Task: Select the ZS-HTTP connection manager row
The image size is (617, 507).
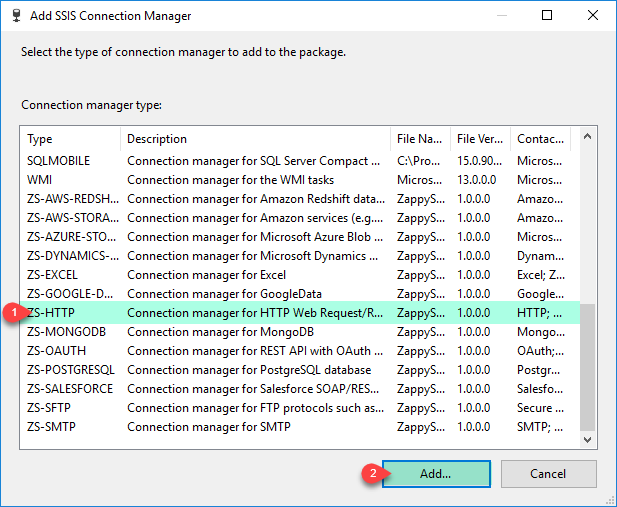Action: click(300, 313)
